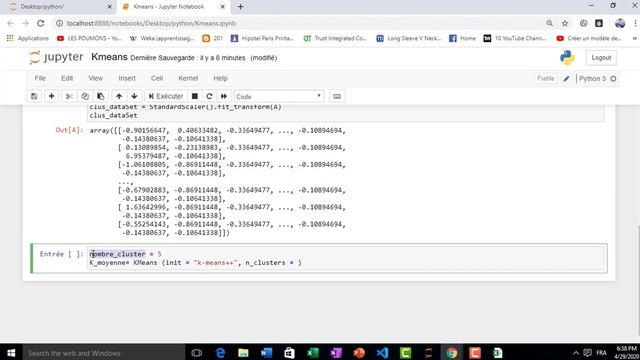Open the Insert menu
Viewport: 640px width, 360px height.
coord(127,78)
